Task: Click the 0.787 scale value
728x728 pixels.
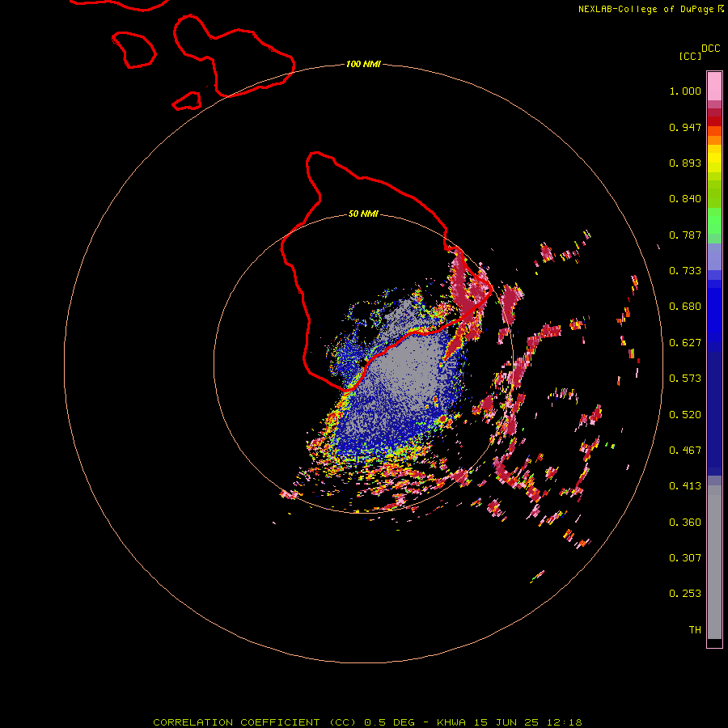Action: click(685, 235)
